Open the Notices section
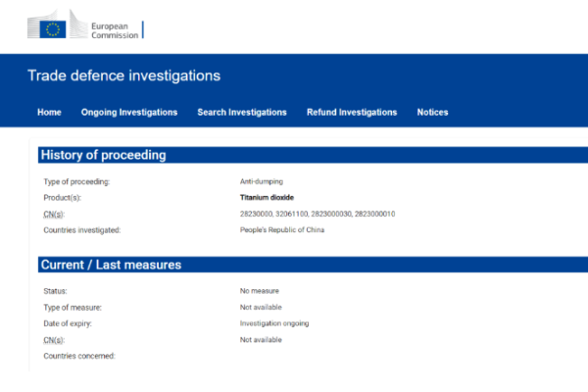The image size is (588, 392). point(432,112)
